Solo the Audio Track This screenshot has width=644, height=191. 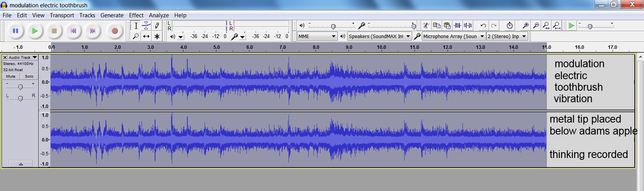(29, 76)
